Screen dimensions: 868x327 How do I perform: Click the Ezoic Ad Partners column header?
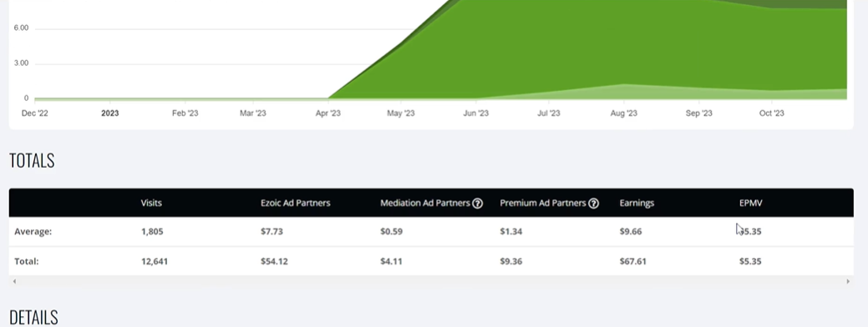click(x=295, y=203)
